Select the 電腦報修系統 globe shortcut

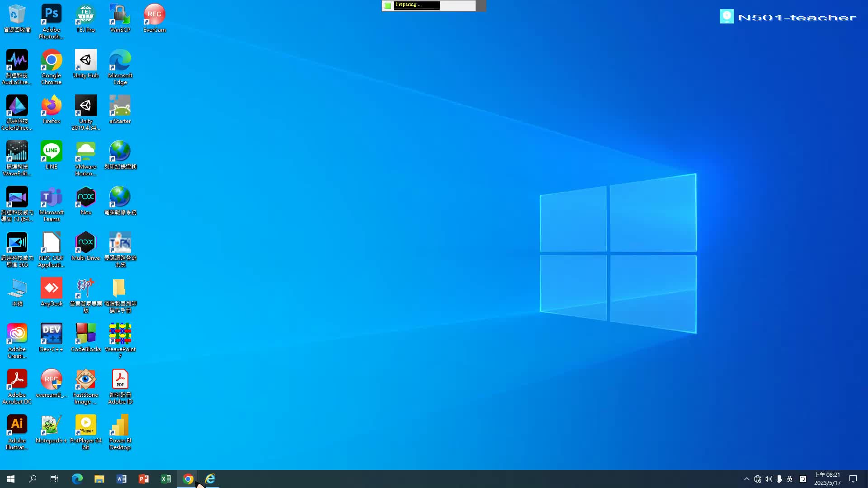pyautogui.click(x=120, y=201)
